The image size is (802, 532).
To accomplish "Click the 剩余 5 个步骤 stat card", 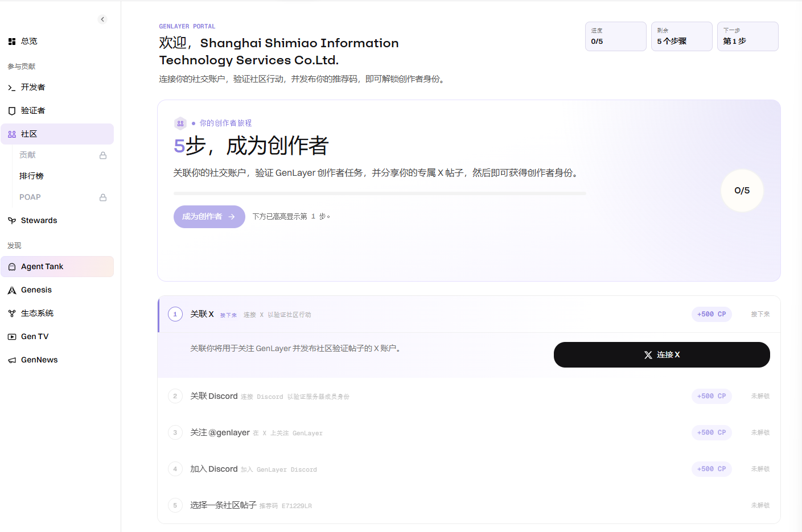I will [682, 36].
